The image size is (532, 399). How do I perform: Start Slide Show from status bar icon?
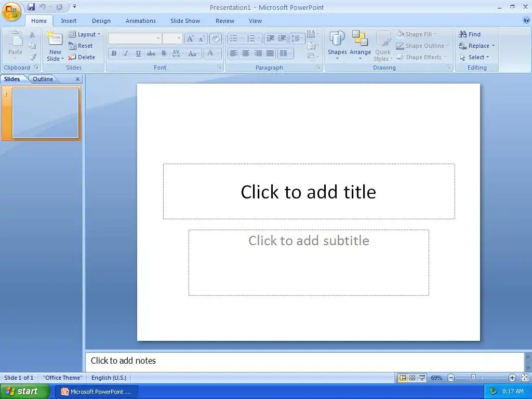pyautogui.click(x=422, y=378)
